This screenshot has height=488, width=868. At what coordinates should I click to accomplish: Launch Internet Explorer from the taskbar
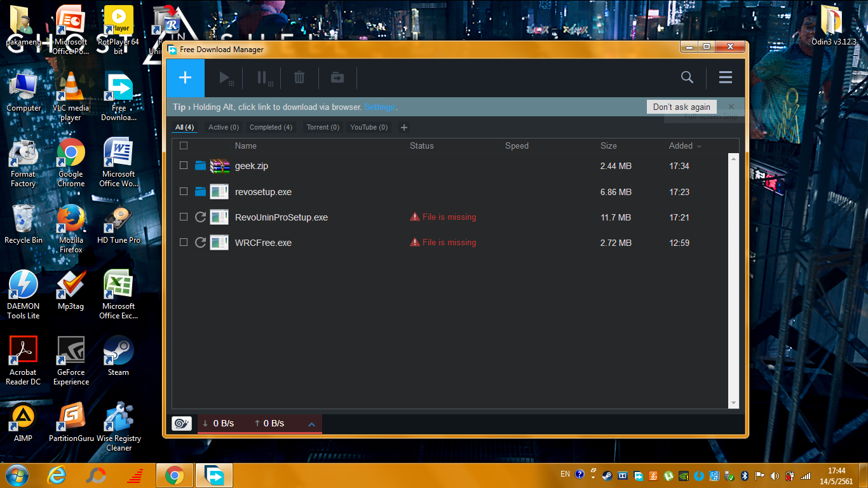click(x=57, y=475)
